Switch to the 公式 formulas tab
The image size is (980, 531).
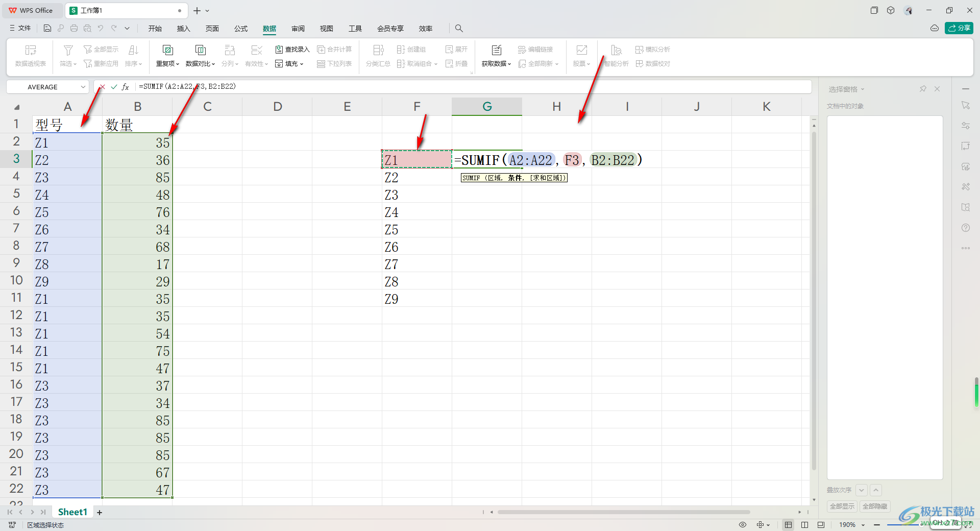click(241, 29)
